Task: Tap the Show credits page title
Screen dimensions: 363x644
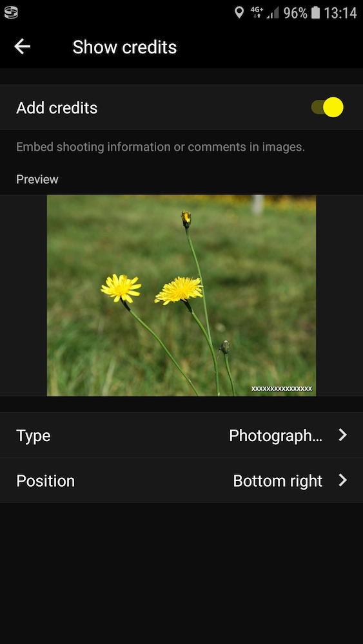Action: pos(124,47)
